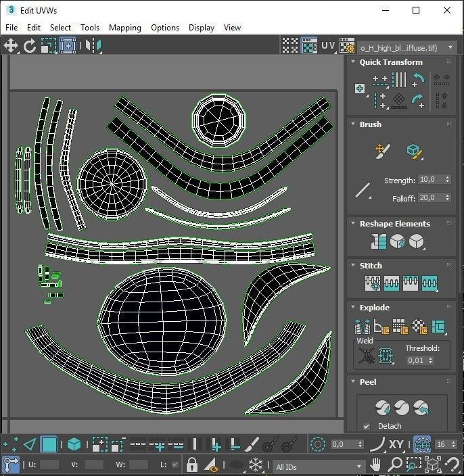Image resolution: width=464 pixels, height=476 pixels.
Task: Toggle the checker pattern display icon
Action: click(x=290, y=46)
